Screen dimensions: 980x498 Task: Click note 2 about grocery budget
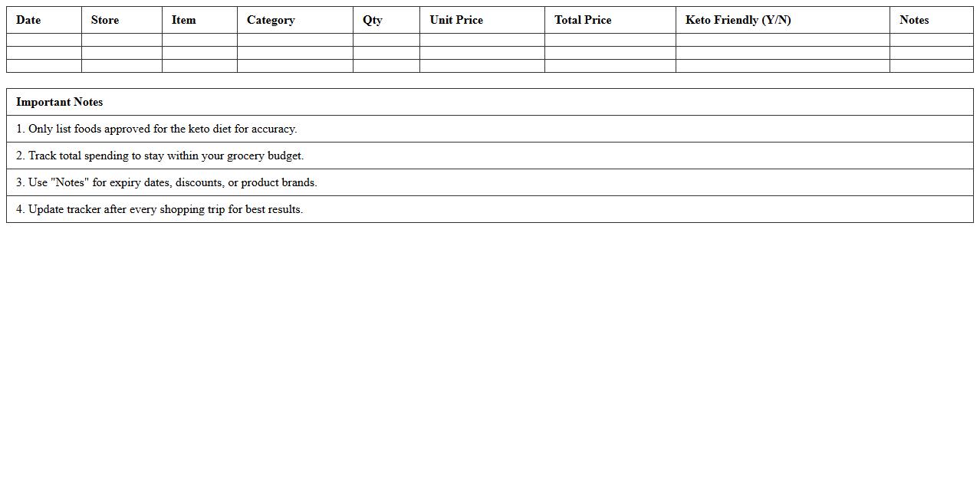pos(160,156)
